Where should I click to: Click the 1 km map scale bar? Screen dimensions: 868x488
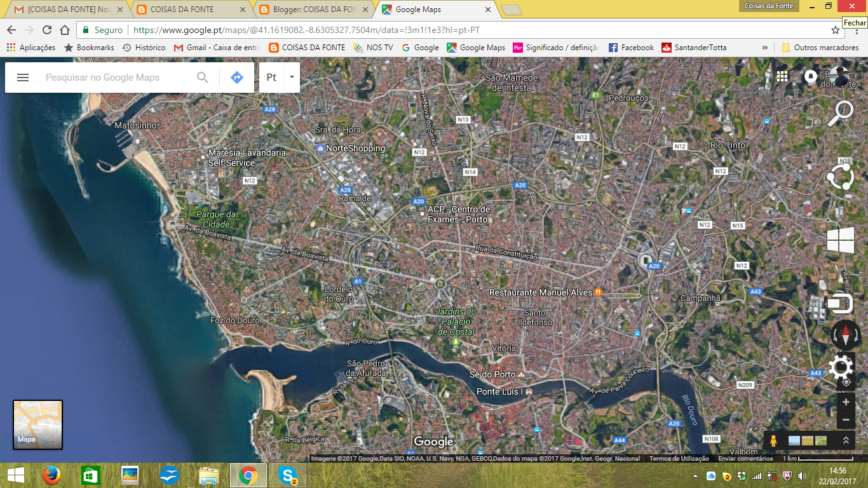pyautogui.click(x=817, y=459)
